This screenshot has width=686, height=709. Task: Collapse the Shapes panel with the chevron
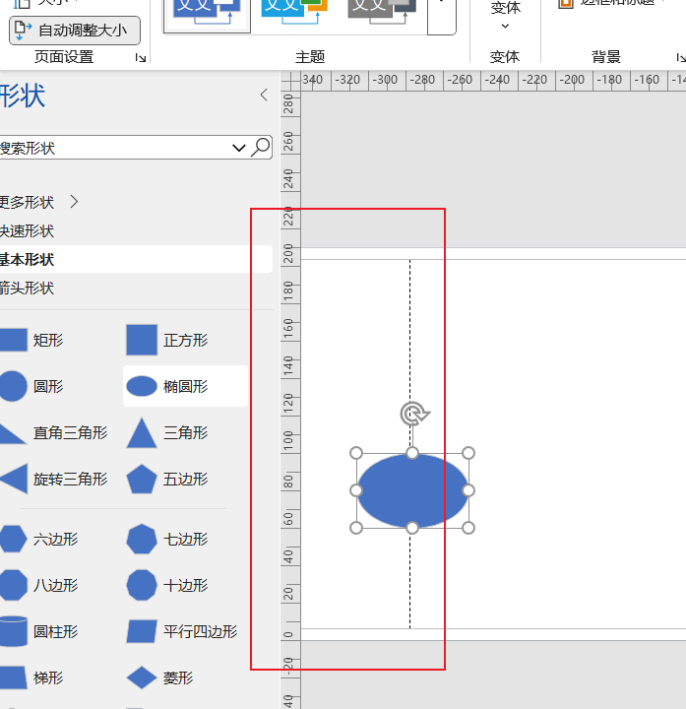[264, 95]
